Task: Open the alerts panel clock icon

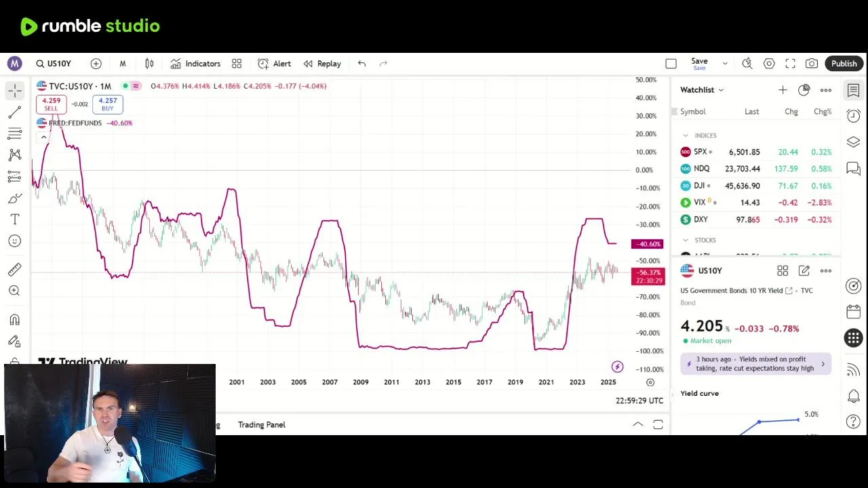Action: [854, 116]
